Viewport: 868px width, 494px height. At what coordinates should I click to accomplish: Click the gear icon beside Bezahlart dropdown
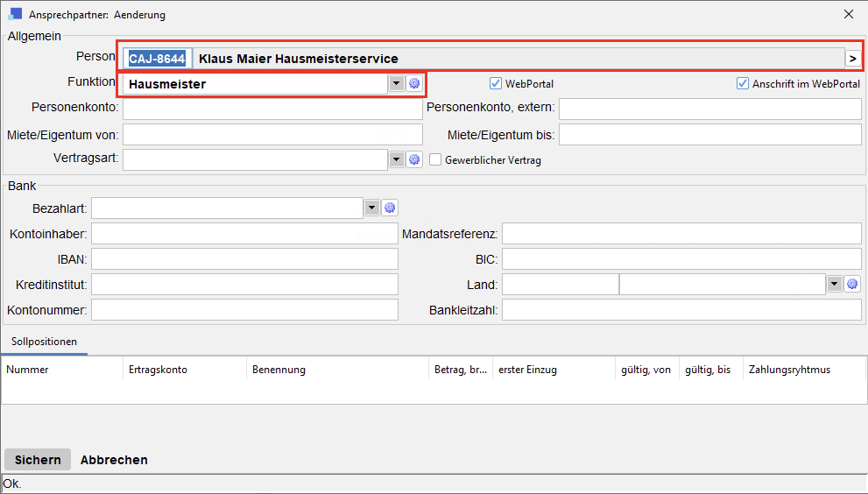(x=390, y=208)
